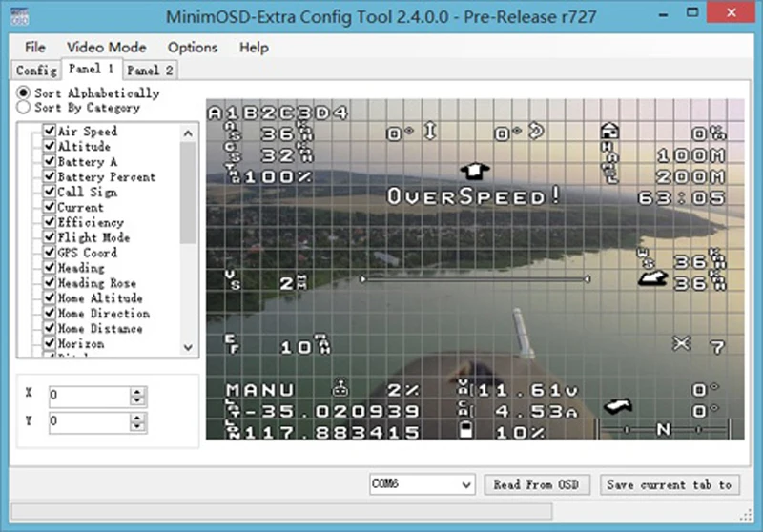This screenshot has height=532, width=763.
Task: Toggle Flight Mode checkbox
Action: point(50,236)
